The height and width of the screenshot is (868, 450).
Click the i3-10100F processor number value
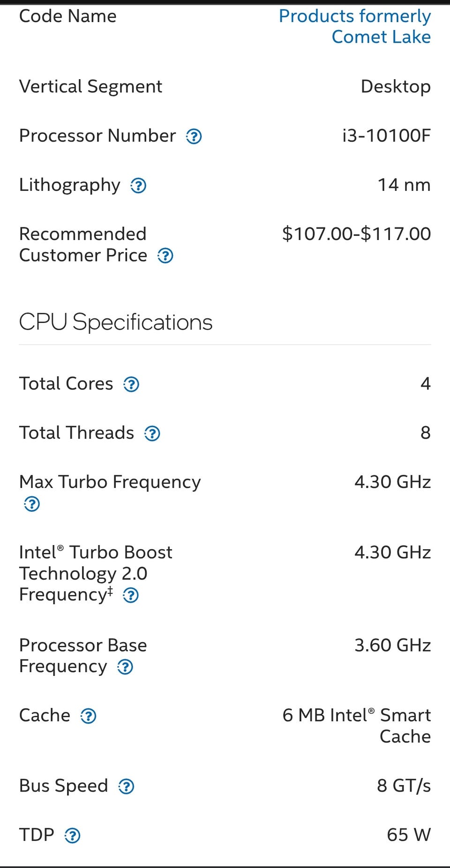[386, 136]
